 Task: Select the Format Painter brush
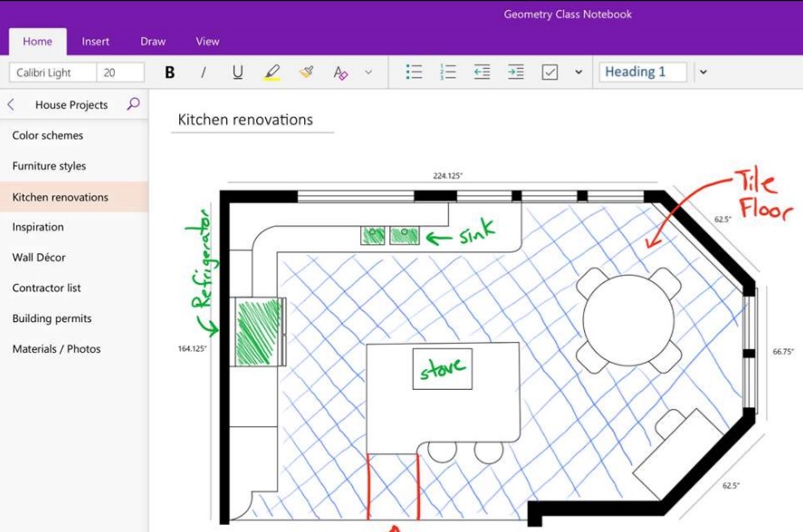click(306, 71)
